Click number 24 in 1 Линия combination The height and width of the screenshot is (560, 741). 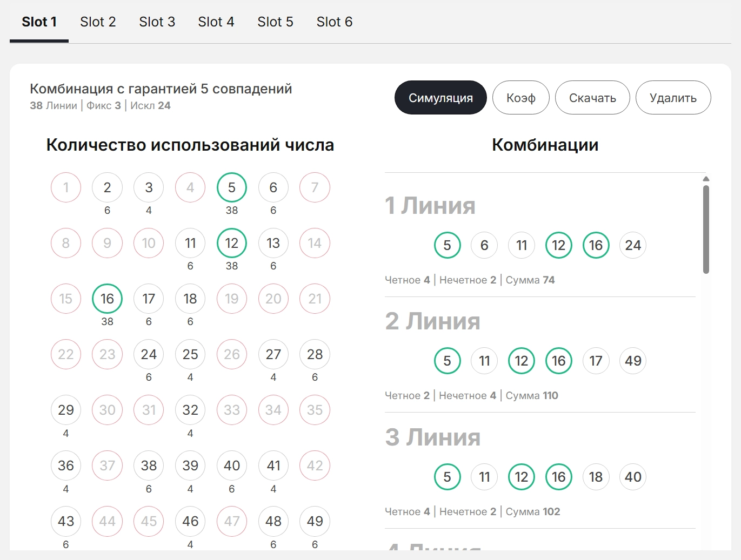click(x=632, y=245)
